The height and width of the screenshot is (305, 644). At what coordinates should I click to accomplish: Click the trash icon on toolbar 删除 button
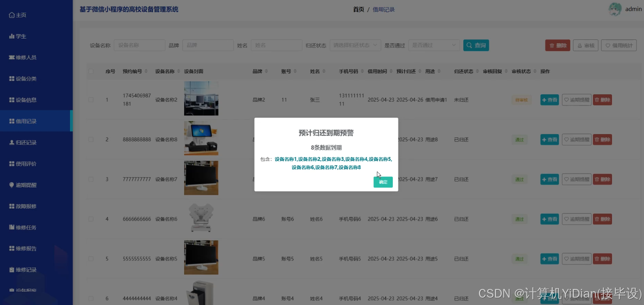[553, 45]
